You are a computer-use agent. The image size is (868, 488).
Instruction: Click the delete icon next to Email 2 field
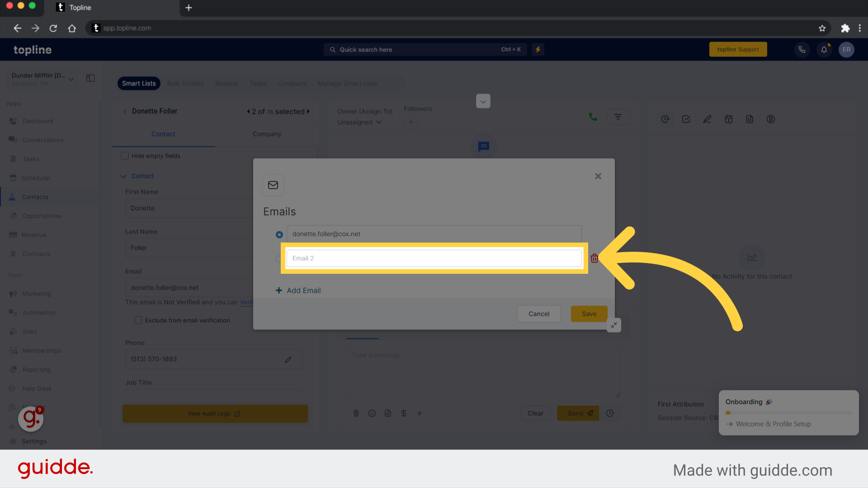tap(594, 258)
